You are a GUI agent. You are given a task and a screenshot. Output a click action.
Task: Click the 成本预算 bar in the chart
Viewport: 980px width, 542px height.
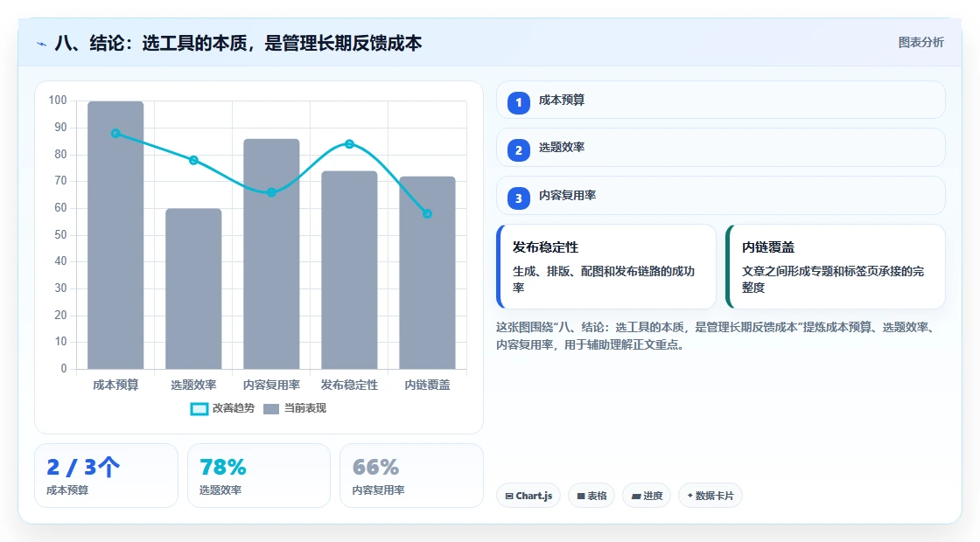point(115,235)
